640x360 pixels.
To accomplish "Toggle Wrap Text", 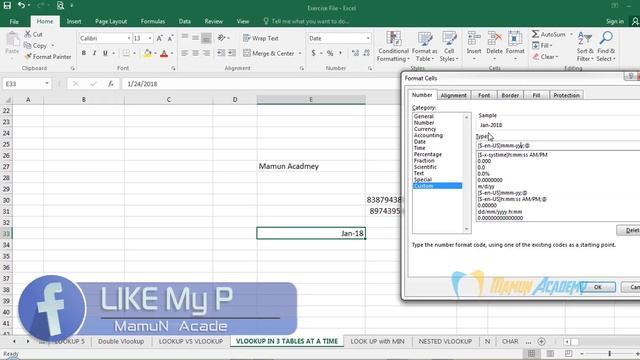I will (x=260, y=38).
